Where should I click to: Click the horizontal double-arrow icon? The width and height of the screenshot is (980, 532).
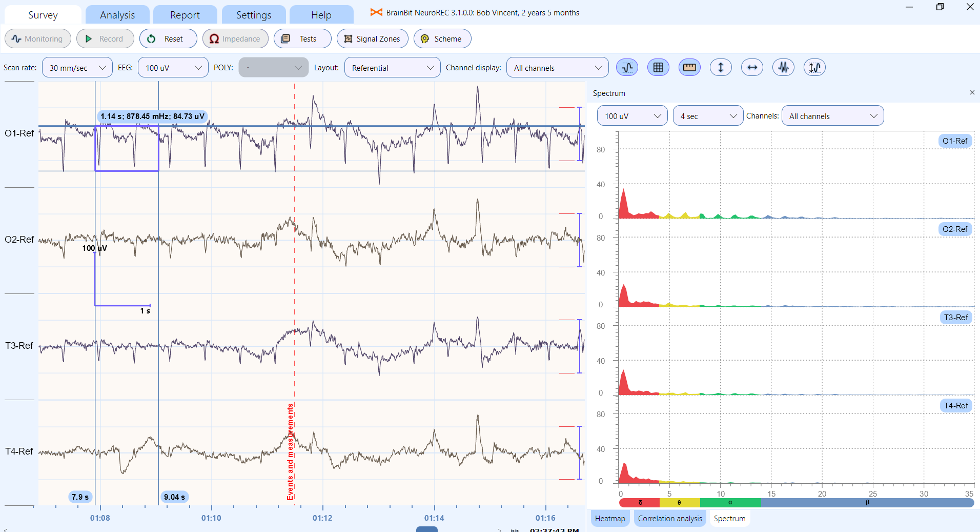[x=752, y=67]
